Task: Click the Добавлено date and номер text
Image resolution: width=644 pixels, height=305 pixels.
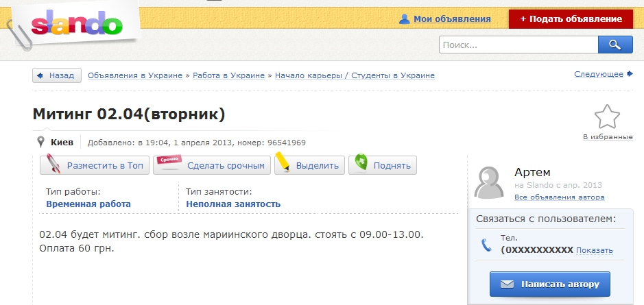Action: [x=196, y=143]
